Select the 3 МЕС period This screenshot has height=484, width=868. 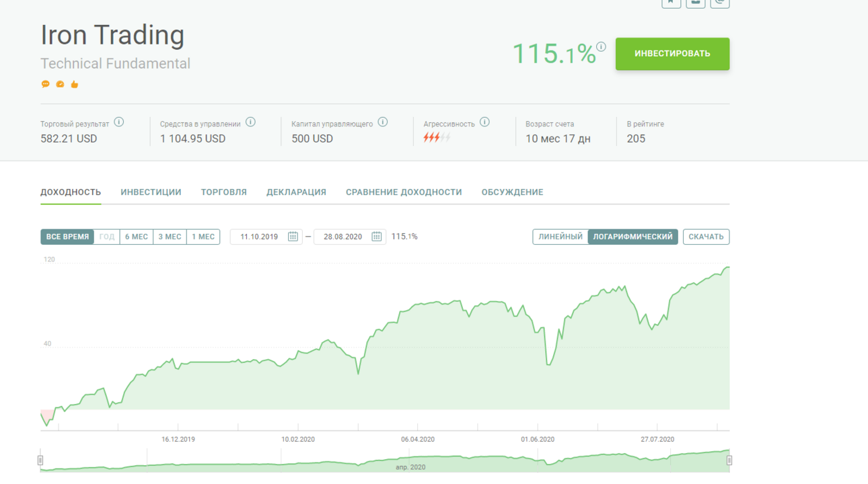tap(170, 237)
